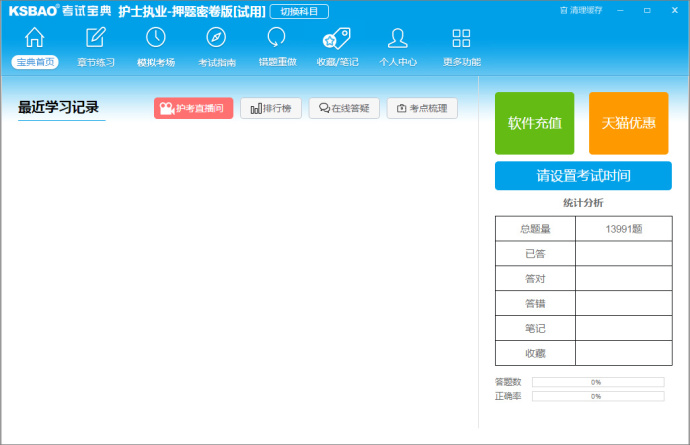Click the 收藏 table cell

tap(535, 353)
